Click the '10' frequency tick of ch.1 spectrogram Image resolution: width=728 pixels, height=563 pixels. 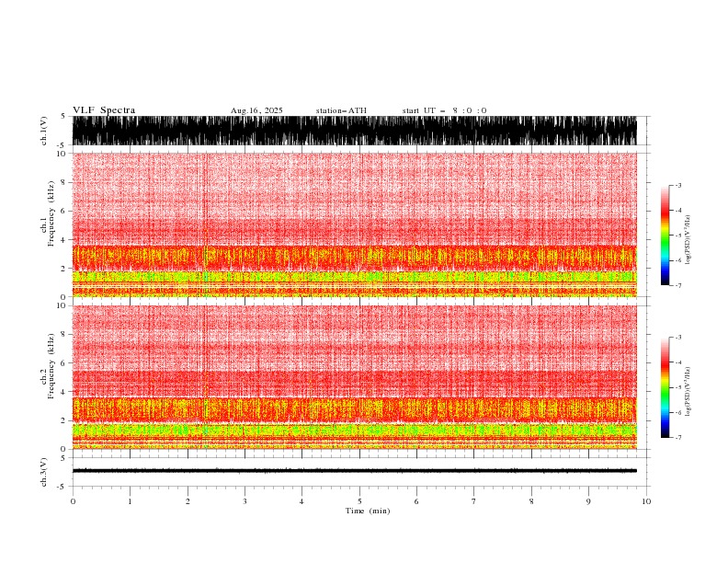62,154
